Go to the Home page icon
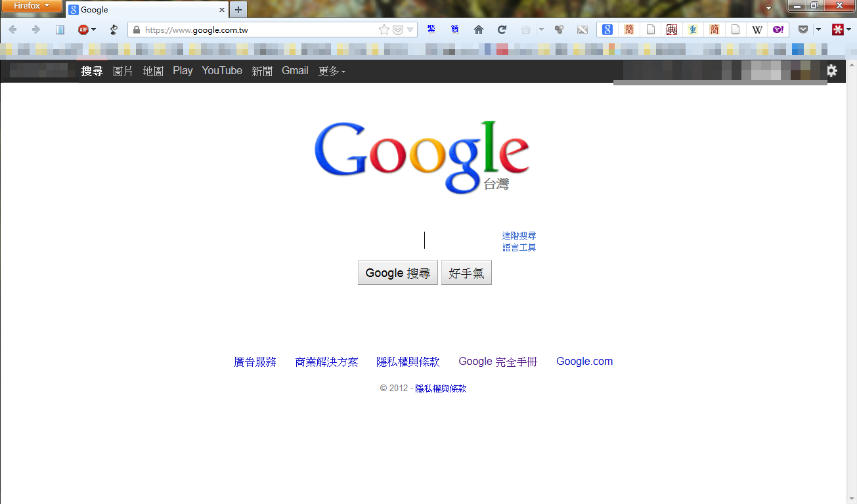The width and height of the screenshot is (857, 504). click(x=479, y=30)
